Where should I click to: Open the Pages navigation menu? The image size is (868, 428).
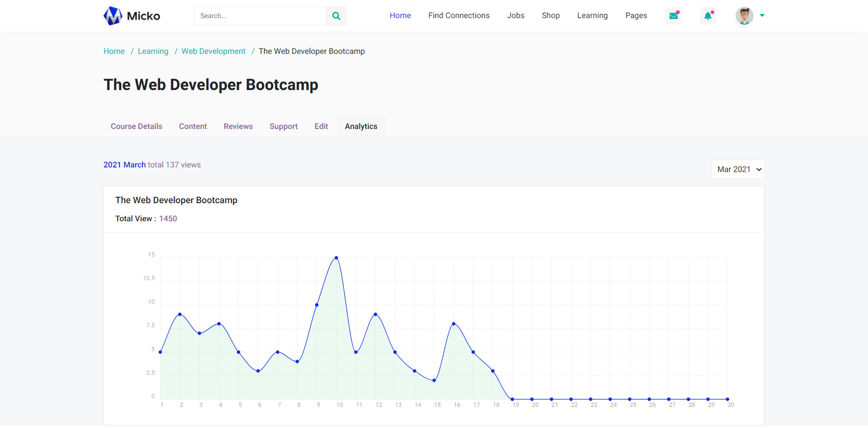click(636, 15)
